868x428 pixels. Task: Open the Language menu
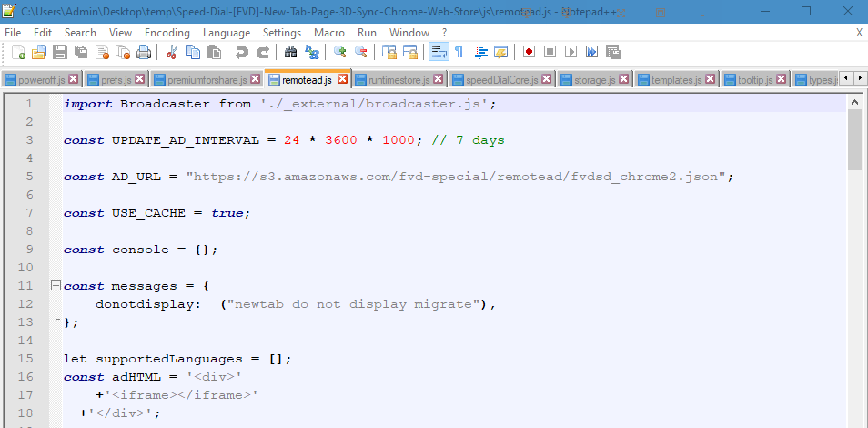[227, 32]
